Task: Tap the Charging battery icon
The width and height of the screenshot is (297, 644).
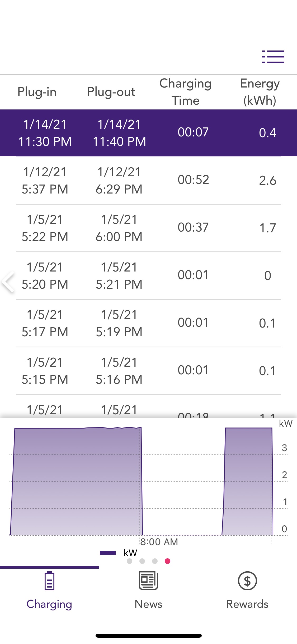Action: tap(49, 581)
